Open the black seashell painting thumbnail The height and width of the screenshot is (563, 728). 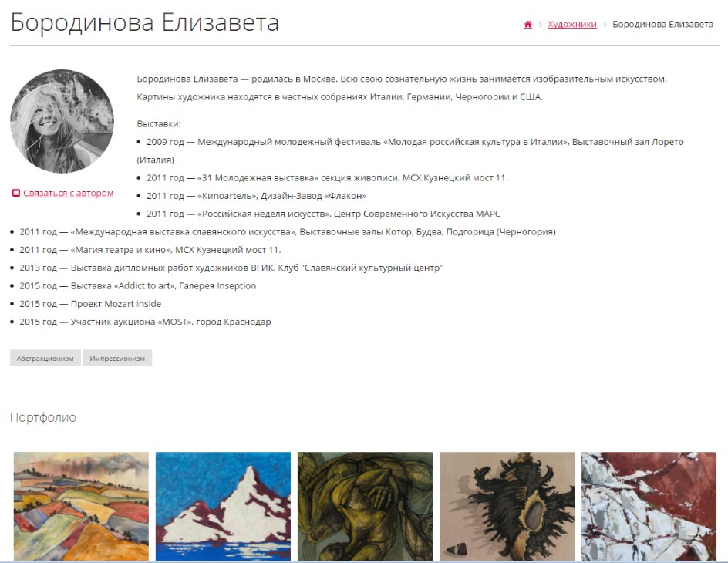pos(507,507)
